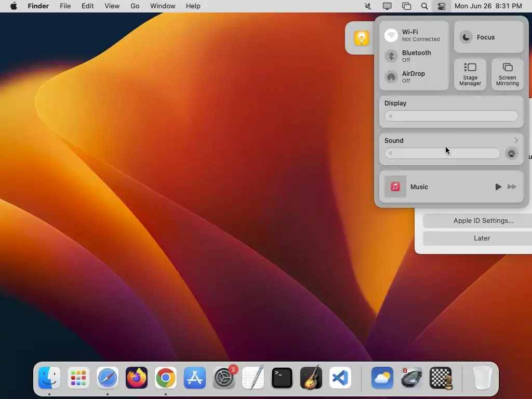Viewport: 532px width, 399px height.
Task: Open the View menu
Action: [x=112, y=6]
